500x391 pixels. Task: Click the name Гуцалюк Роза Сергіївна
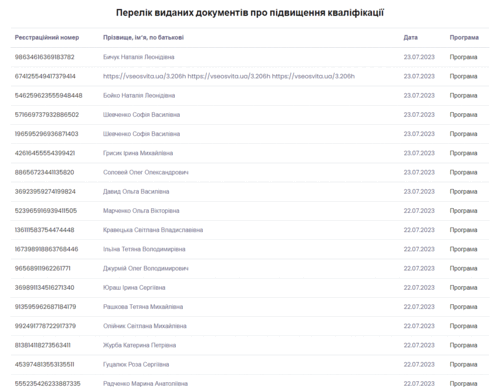pyautogui.click(x=136, y=365)
